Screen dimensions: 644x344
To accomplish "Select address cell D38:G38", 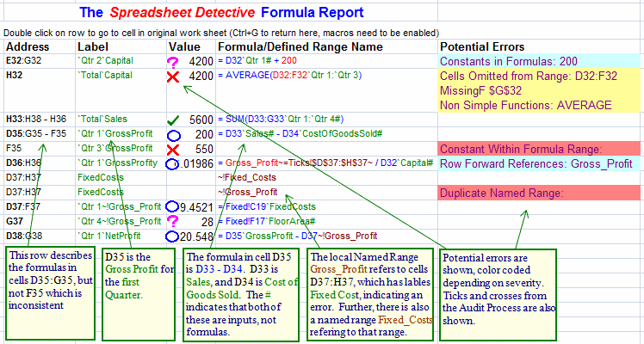I will coord(24,236).
